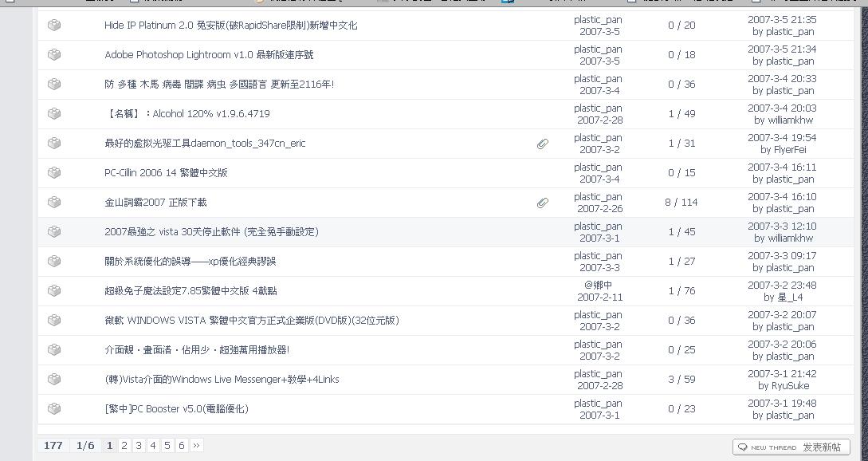Open 防多種木馬病毒間諜 thread
Viewport: 868px width, 461px height.
click(219, 85)
